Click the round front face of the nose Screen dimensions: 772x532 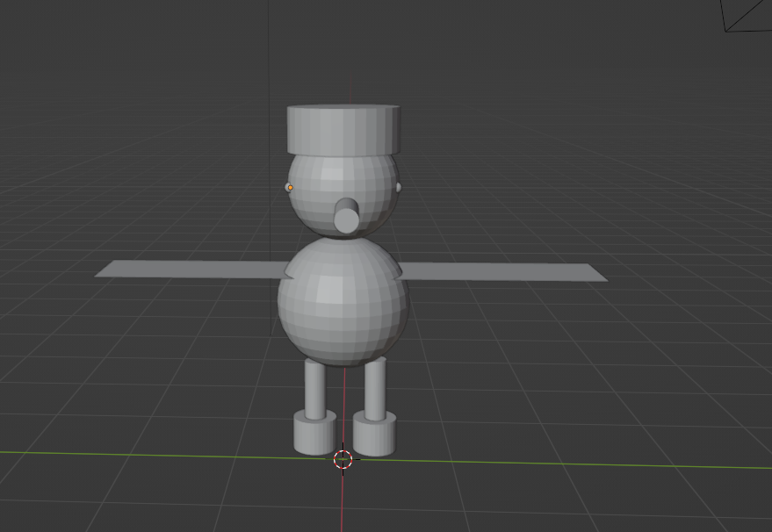click(349, 218)
